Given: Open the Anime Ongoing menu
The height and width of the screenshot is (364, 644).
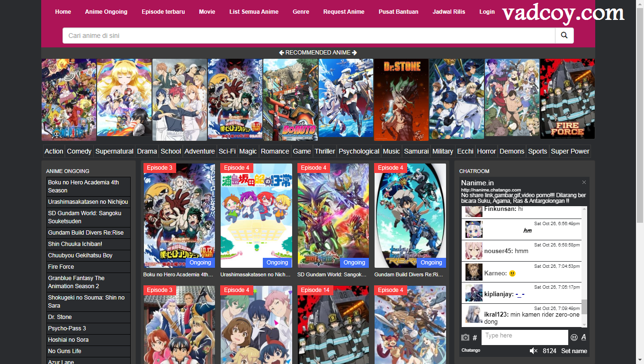Looking at the screenshot, I should point(106,12).
